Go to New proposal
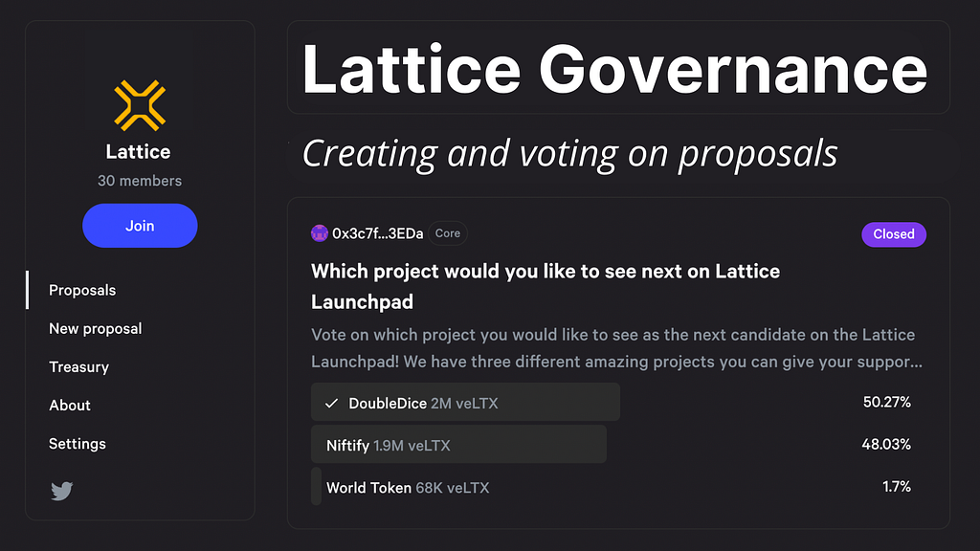This screenshot has height=551, width=980. pos(96,329)
